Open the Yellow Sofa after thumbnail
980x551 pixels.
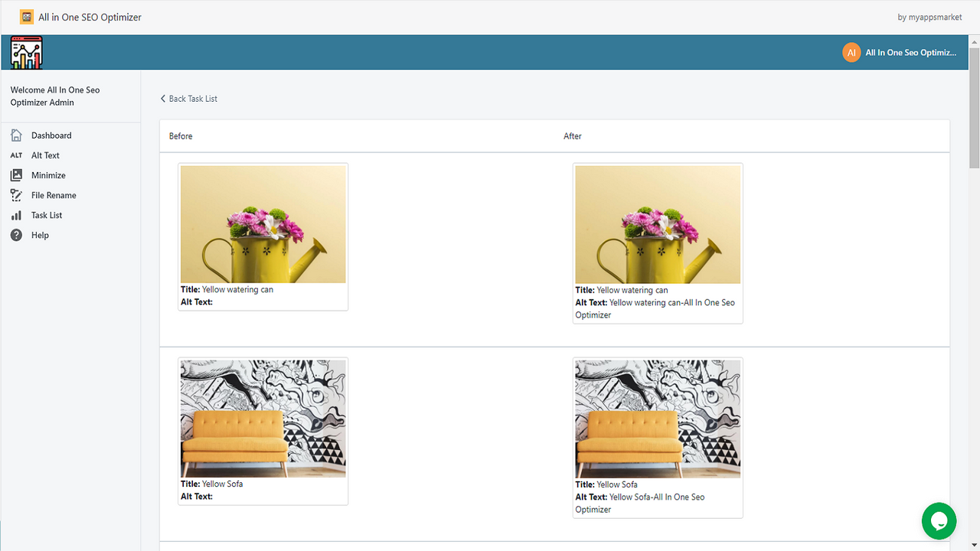tap(657, 418)
